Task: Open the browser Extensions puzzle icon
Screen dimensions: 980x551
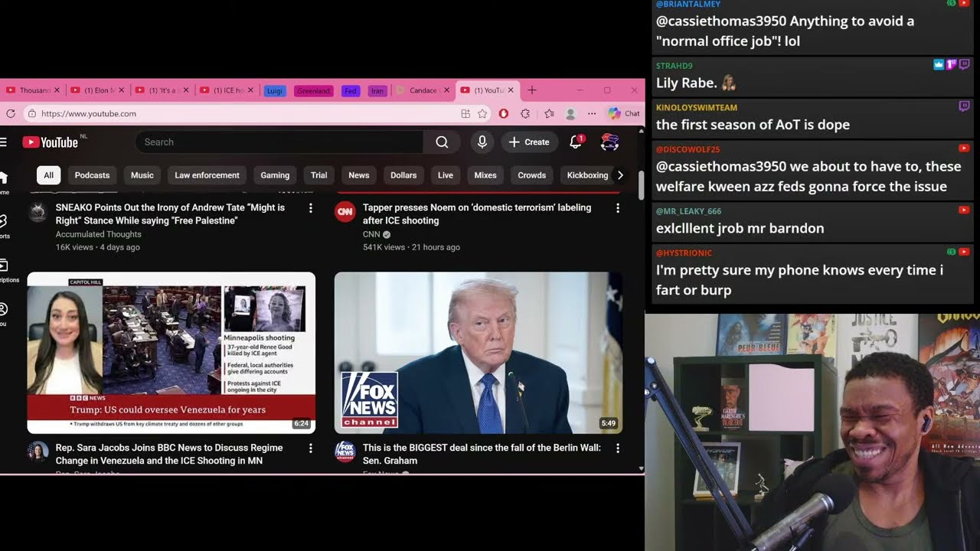Action: 525,114
